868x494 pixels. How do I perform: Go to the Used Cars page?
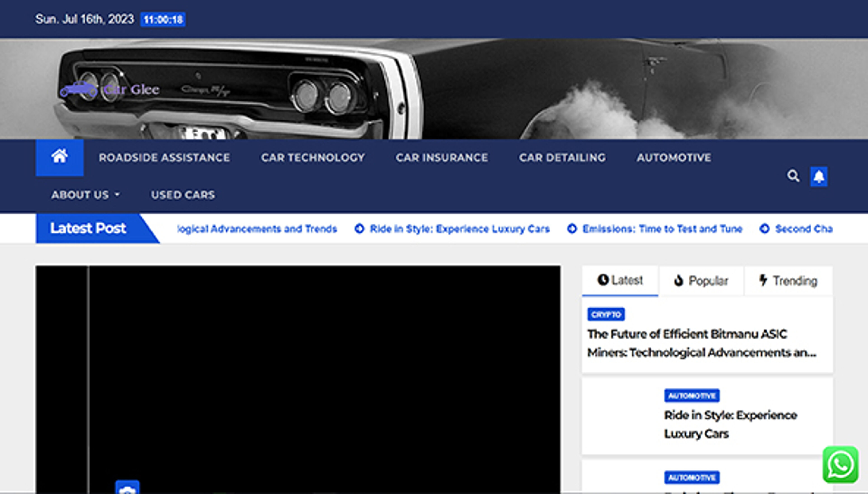click(183, 195)
